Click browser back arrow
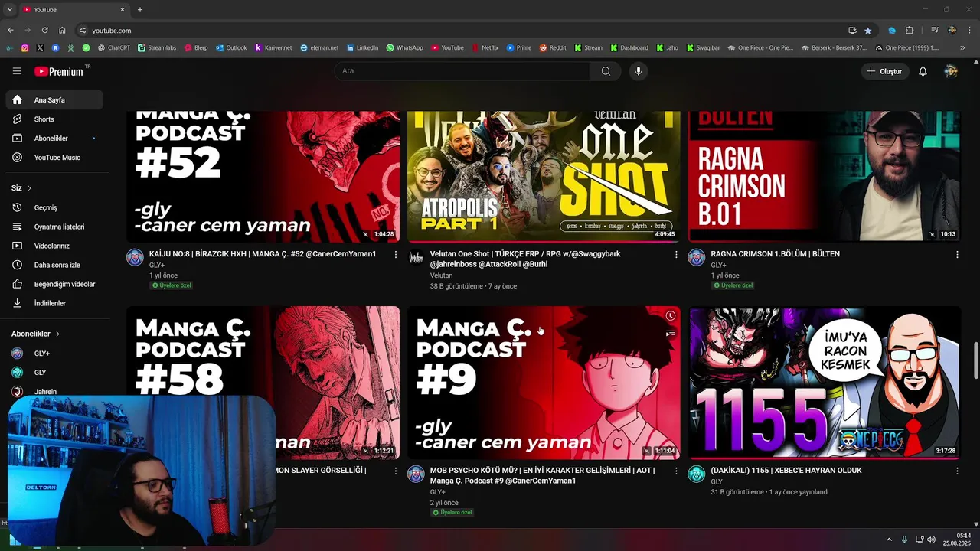Viewport: 980px width, 551px height. click(x=10, y=30)
